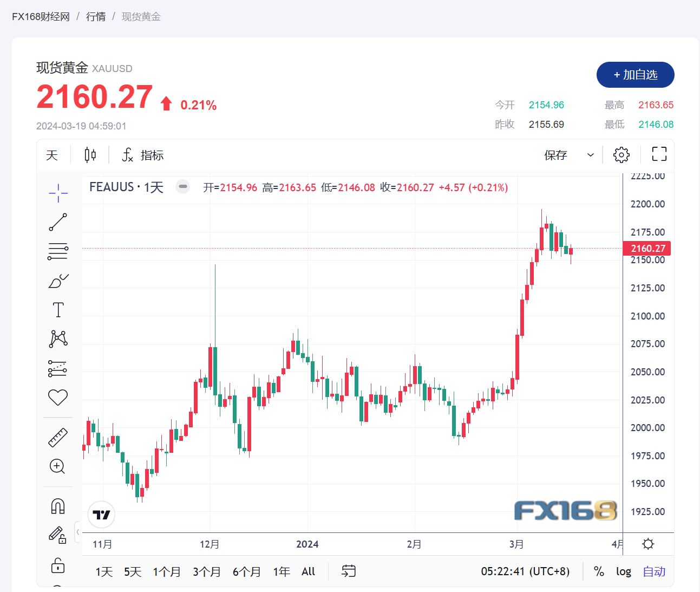Click the 加自选 button
Image resolution: width=700 pixels, height=592 pixels.
click(x=636, y=75)
